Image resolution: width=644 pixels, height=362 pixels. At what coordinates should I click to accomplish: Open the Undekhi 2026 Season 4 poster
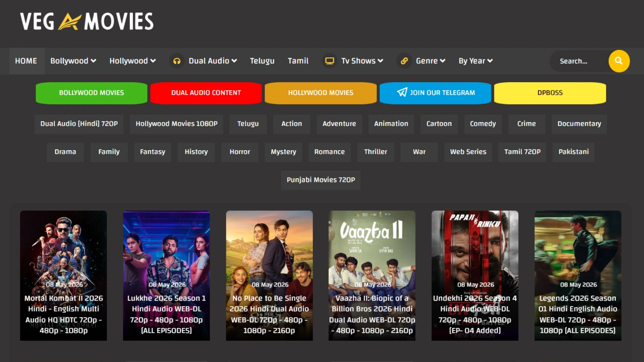pyautogui.click(x=475, y=276)
